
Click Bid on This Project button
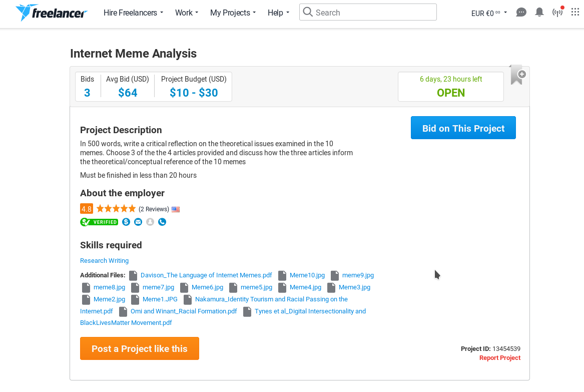463,128
